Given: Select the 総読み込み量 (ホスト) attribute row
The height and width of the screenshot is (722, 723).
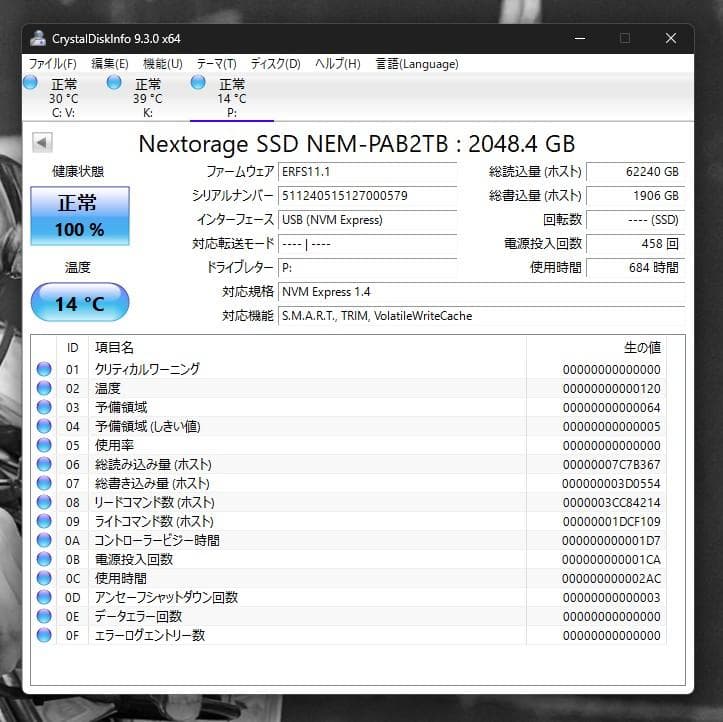Looking at the screenshot, I should click(349, 464).
